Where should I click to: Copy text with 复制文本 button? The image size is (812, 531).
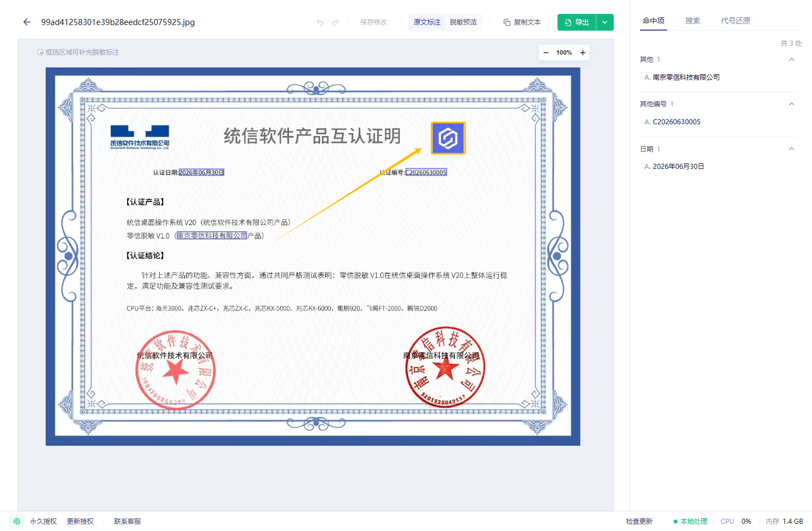(x=522, y=22)
